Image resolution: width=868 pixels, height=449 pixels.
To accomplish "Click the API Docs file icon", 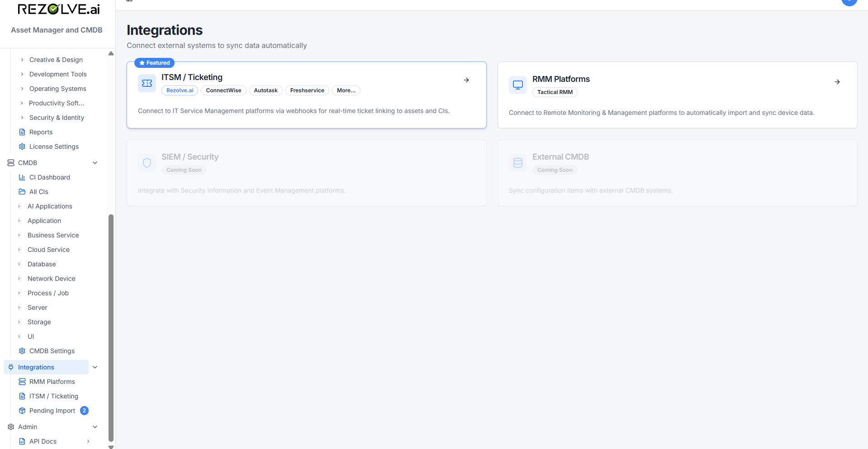I will 22,441.
